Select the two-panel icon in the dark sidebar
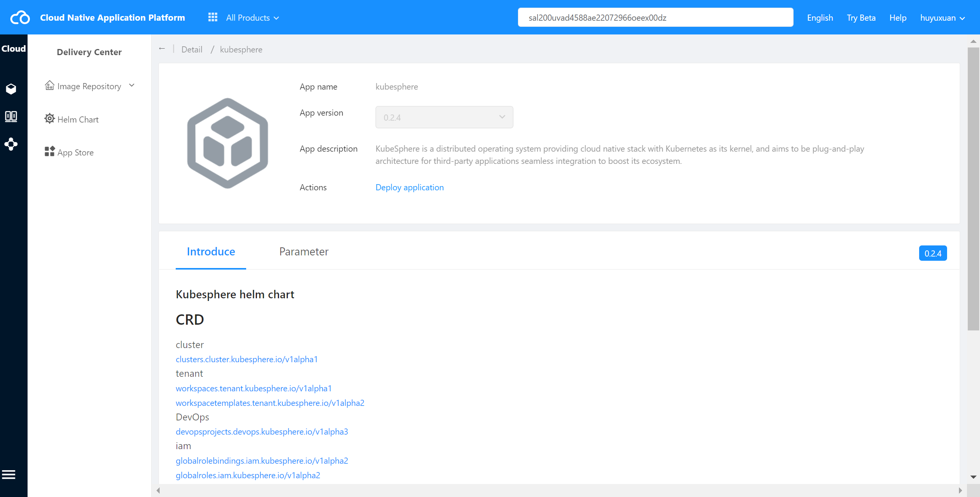 (11, 116)
